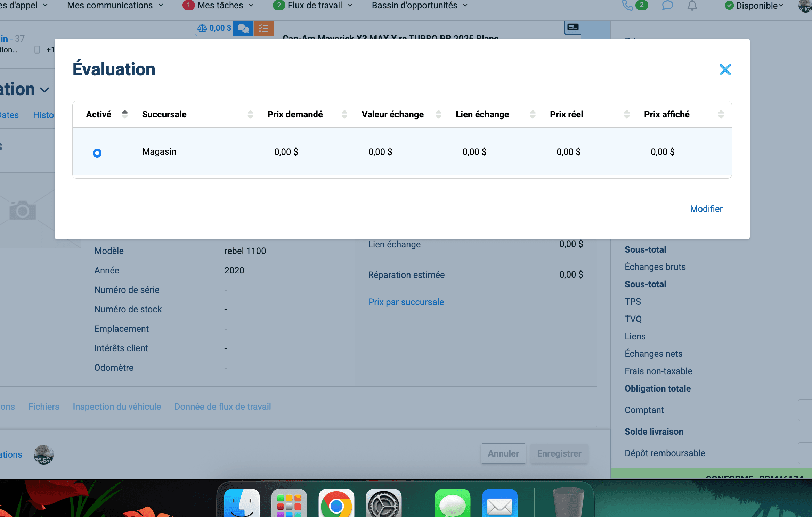Screen dimensions: 812x517
Task: Sort by the Lien échange column arrows
Action: [533, 114]
